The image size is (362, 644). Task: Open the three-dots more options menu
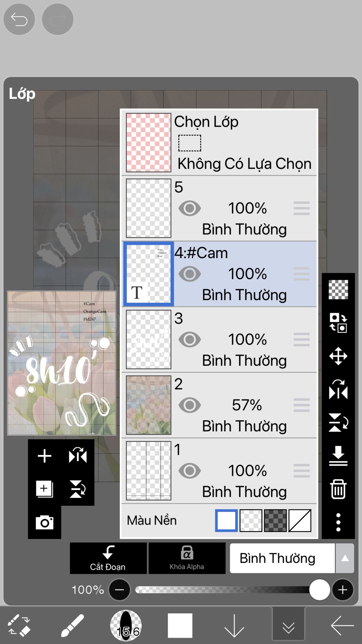(x=338, y=522)
